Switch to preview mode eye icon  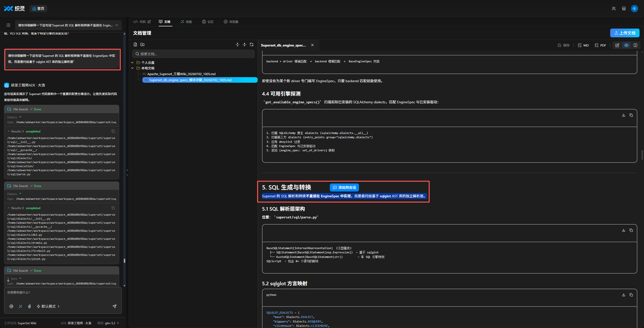[x=626, y=45]
